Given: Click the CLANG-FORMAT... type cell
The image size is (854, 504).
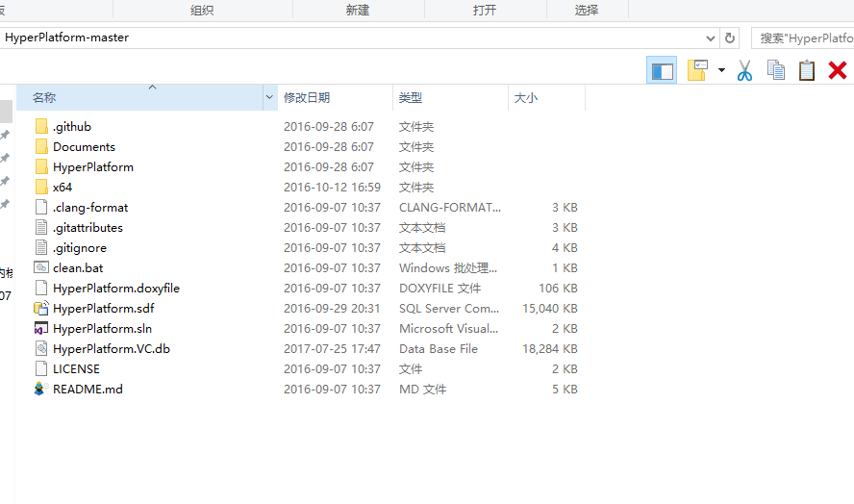Looking at the screenshot, I should [450, 208].
